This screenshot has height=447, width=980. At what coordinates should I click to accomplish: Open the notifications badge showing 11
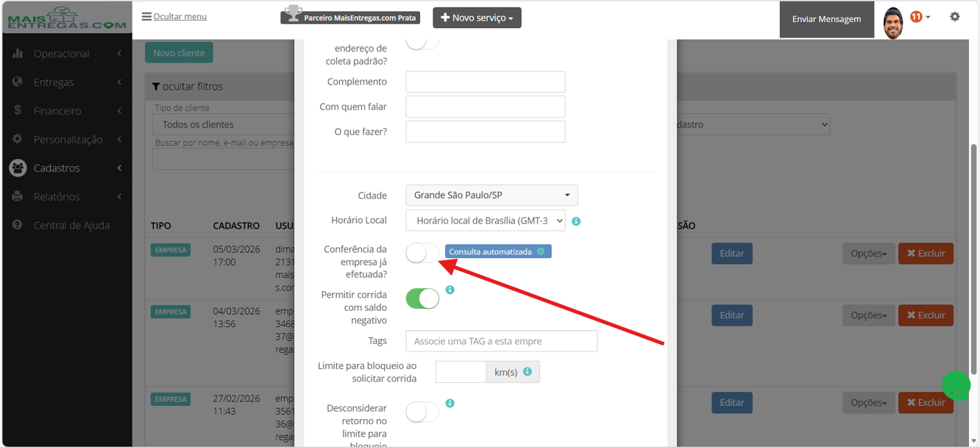pyautogui.click(x=916, y=17)
